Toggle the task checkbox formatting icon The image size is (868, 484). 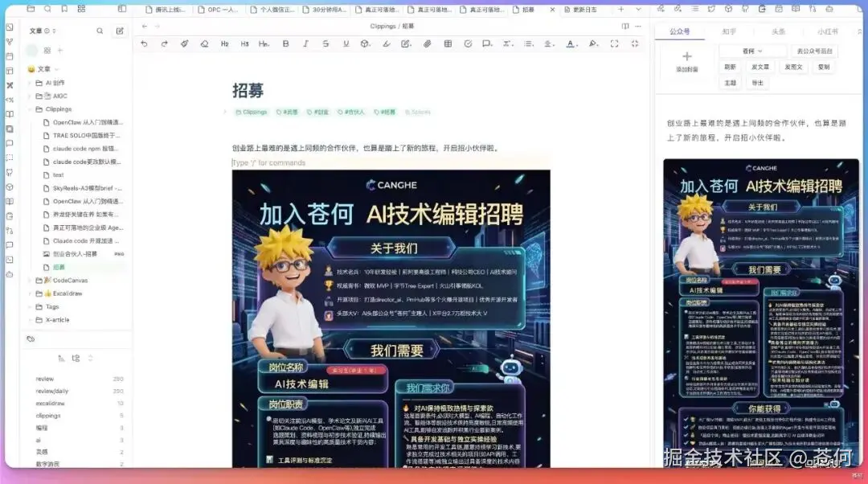469,45
